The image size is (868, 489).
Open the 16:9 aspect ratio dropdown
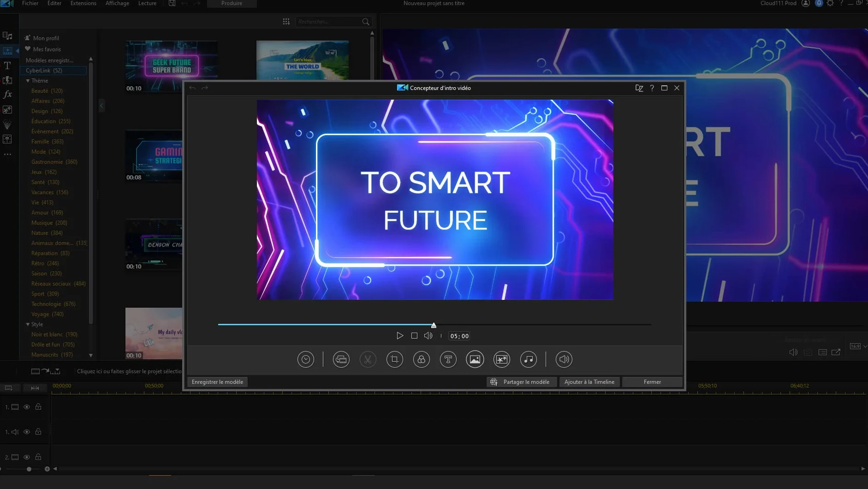pyautogui.click(x=858, y=346)
